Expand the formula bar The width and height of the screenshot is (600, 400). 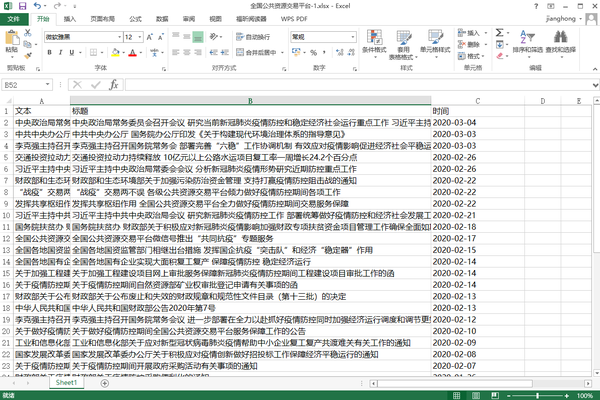(x=595, y=85)
